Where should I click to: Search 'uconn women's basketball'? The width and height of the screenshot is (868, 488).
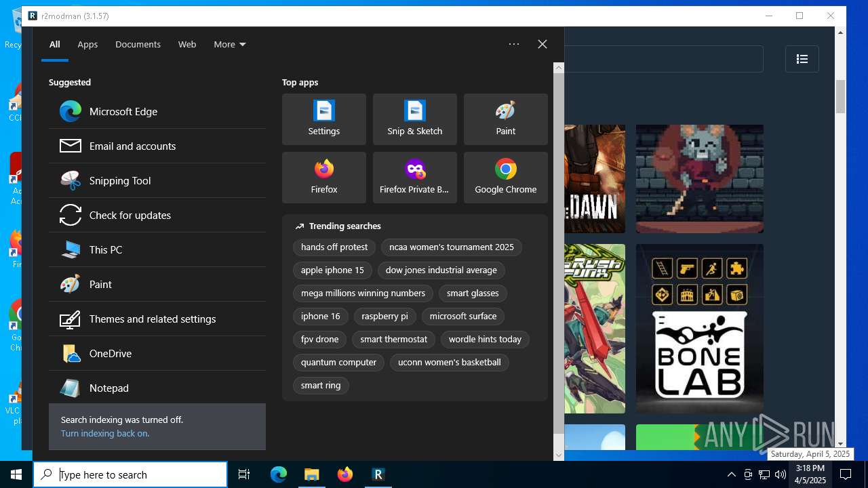click(x=450, y=362)
